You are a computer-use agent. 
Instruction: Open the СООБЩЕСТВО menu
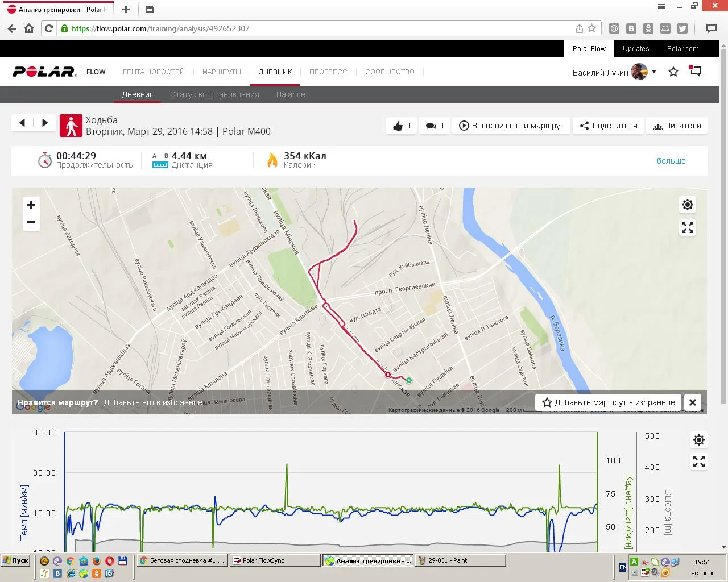coord(390,72)
